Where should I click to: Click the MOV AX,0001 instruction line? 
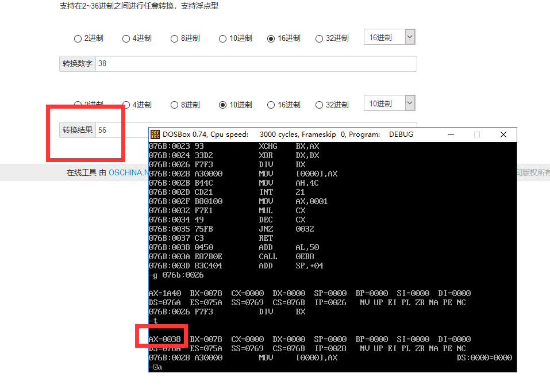click(x=238, y=201)
